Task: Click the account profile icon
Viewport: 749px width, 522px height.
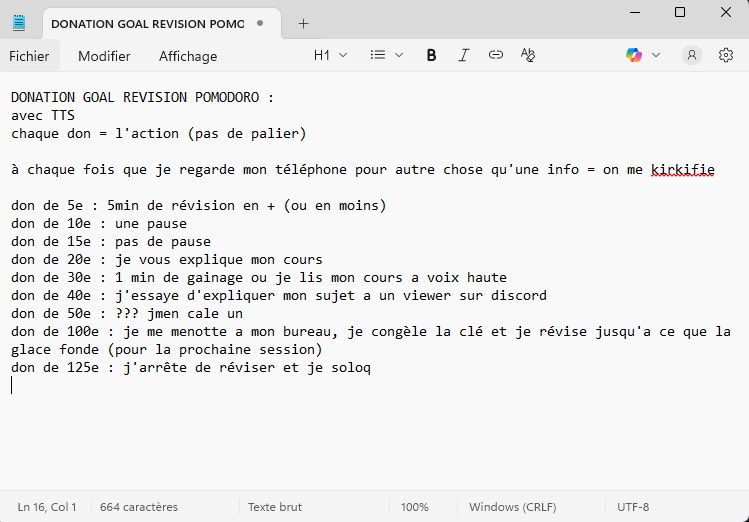Action: [692, 55]
